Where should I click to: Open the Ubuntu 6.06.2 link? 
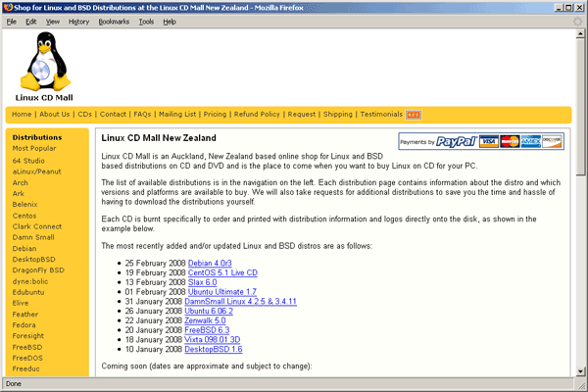pyautogui.click(x=209, y=312)
